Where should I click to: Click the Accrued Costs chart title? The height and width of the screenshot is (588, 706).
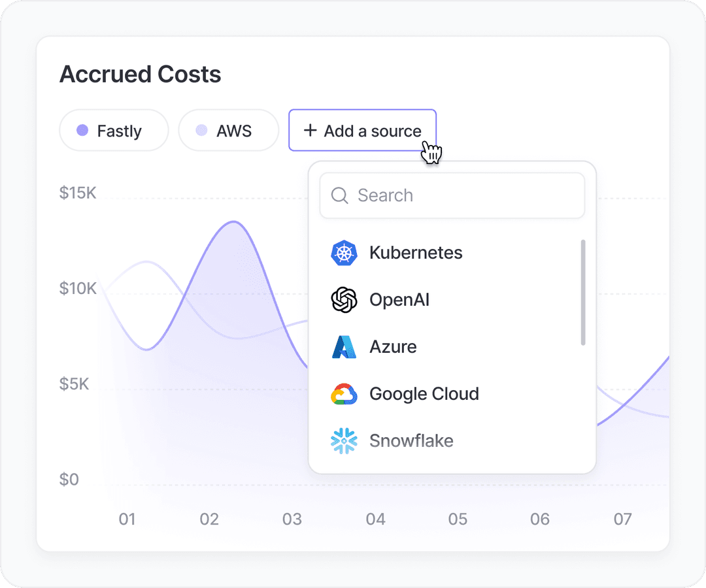pos(140,74)
